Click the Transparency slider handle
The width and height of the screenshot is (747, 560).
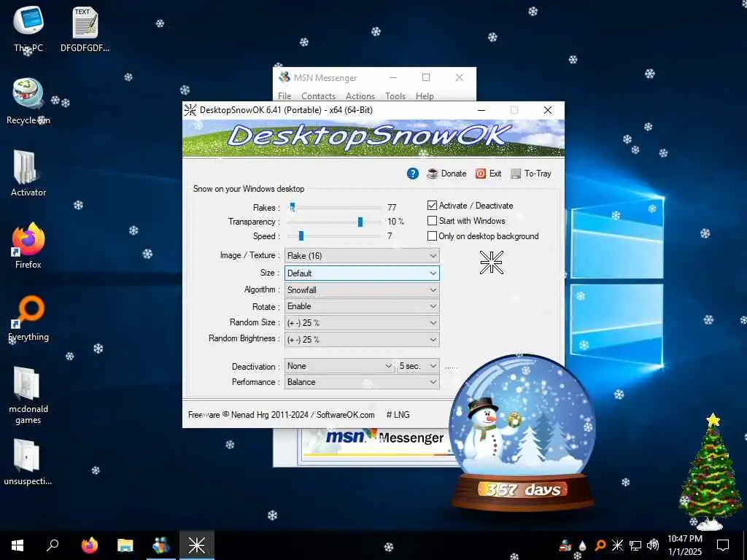(x=360, y=222)
